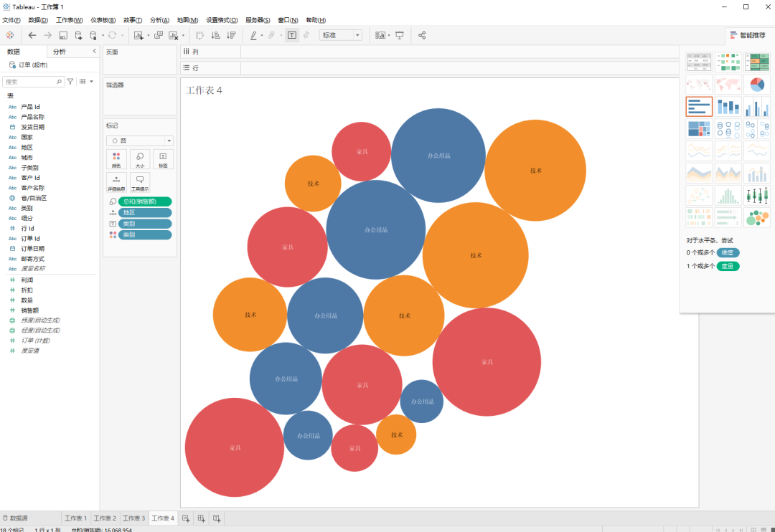Image resolution: width=775 pixels, height=532 pixels.
Task: Click the 颜色 color button in marks card
Action: (x=117, y=160)
